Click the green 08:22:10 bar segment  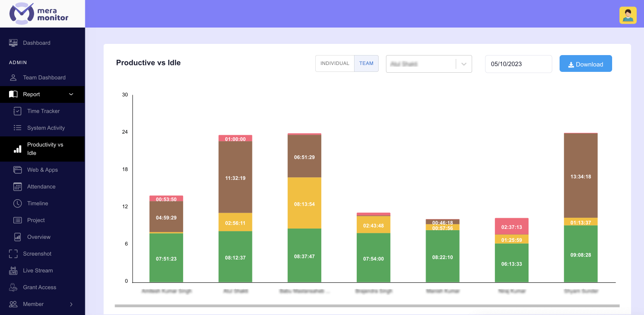click(442, 256)
